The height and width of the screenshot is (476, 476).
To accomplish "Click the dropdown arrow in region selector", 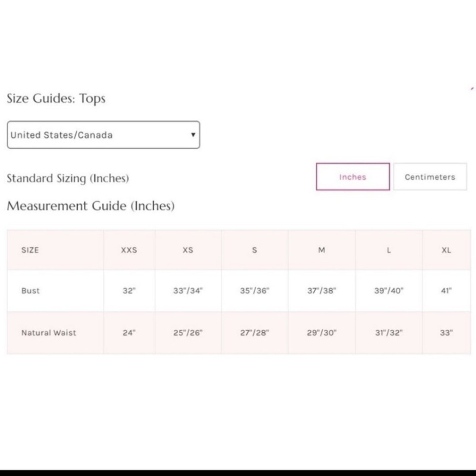I will (x=193, y=135).
